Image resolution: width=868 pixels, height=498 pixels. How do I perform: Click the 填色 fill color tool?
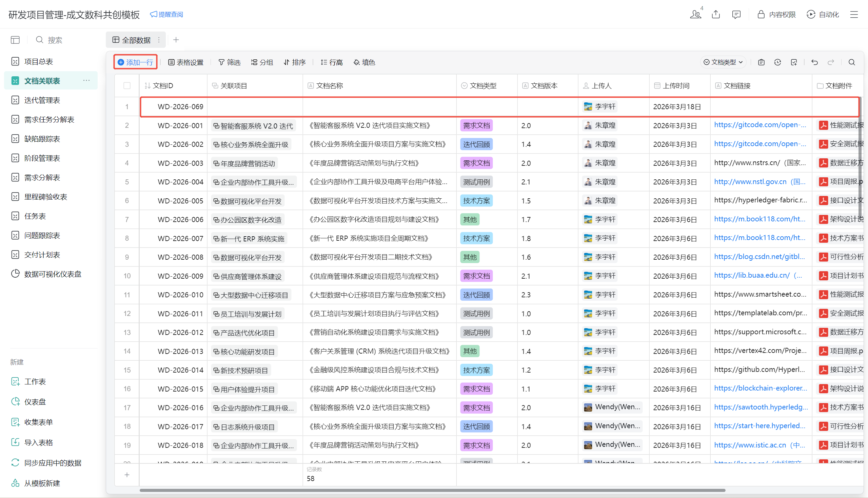364,62
